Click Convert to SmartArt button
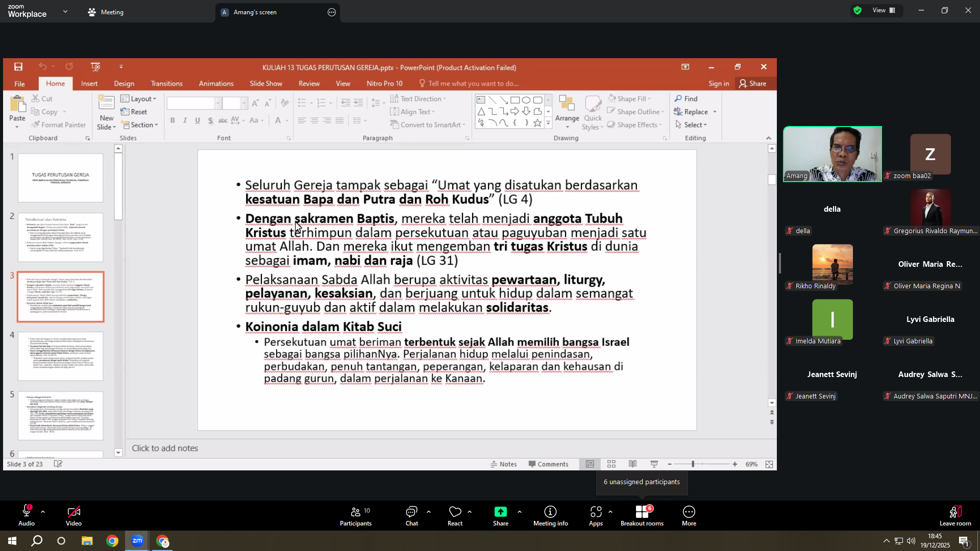Screen dimensions: 980x551 (428, 125)
